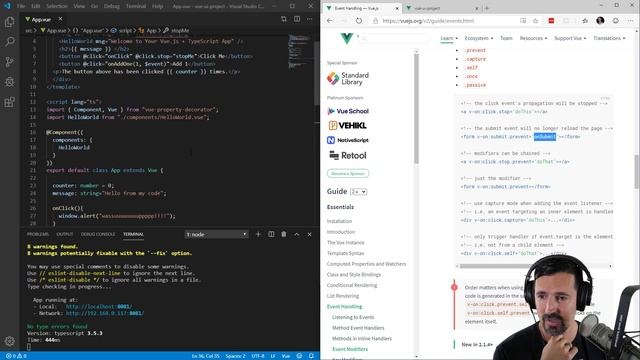
Task: Click the errors and warnings status indicator
Action: click(x=16, y=356)
